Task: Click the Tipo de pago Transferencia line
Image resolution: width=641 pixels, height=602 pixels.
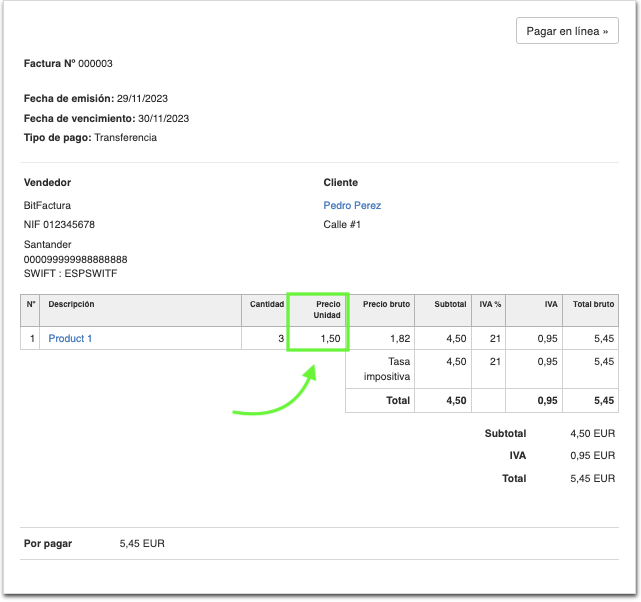Action: coord(90,137)
